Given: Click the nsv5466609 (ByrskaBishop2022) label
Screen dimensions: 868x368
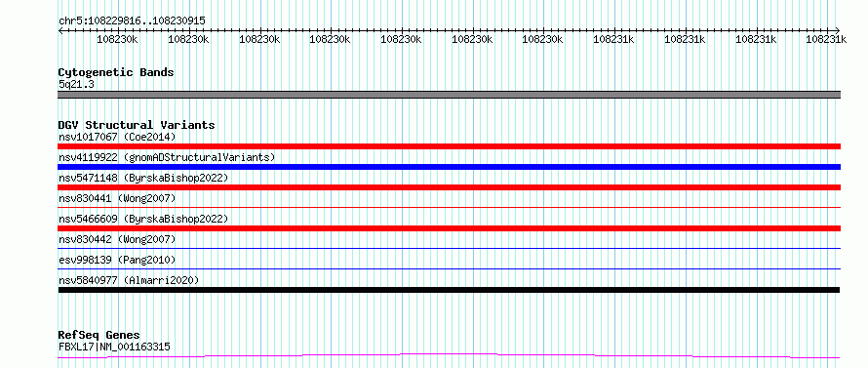Looking at the screenshot, I should pos(142,219).
